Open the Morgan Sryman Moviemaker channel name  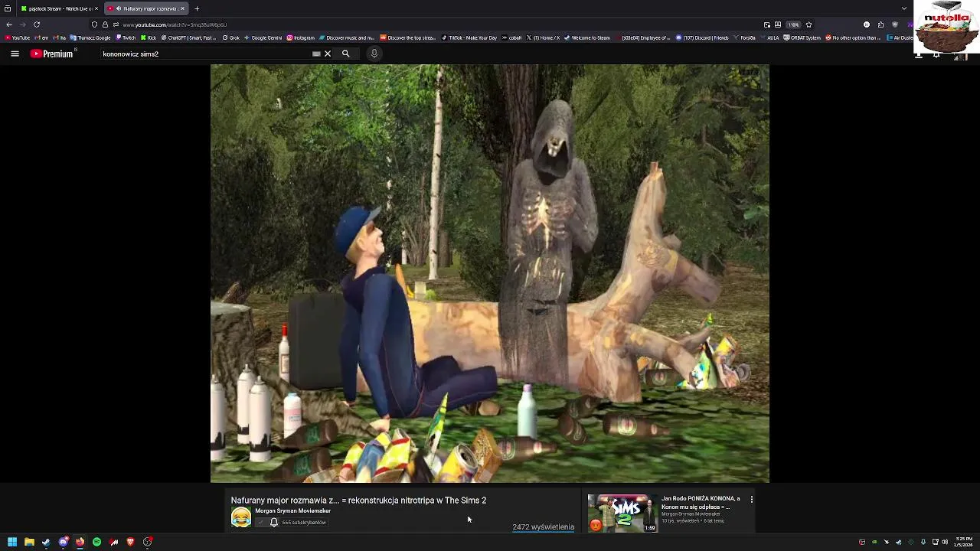coord(292,511)
